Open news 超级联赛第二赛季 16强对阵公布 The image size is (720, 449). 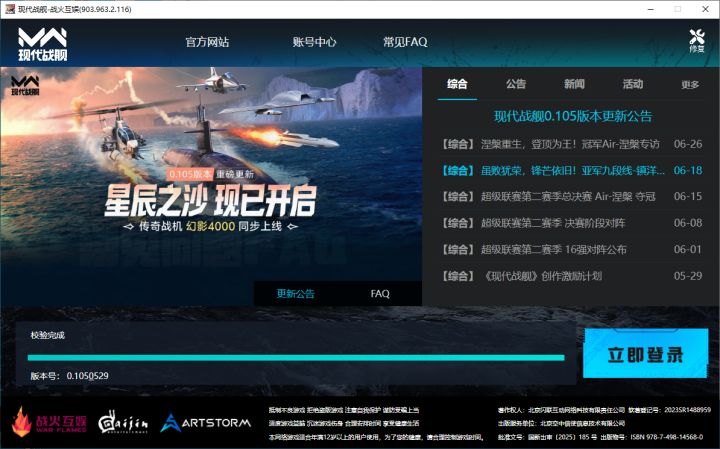point(571,249)
